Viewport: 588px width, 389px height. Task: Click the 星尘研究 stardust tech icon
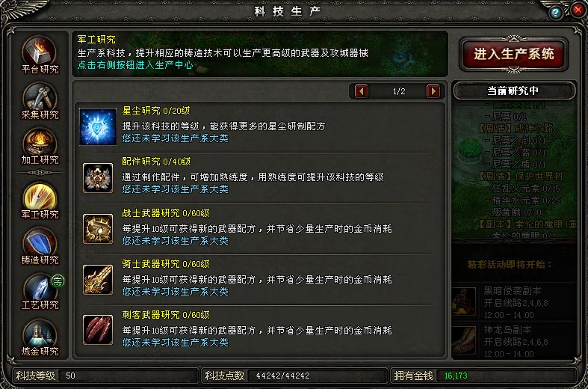click(x=97, y=127)
